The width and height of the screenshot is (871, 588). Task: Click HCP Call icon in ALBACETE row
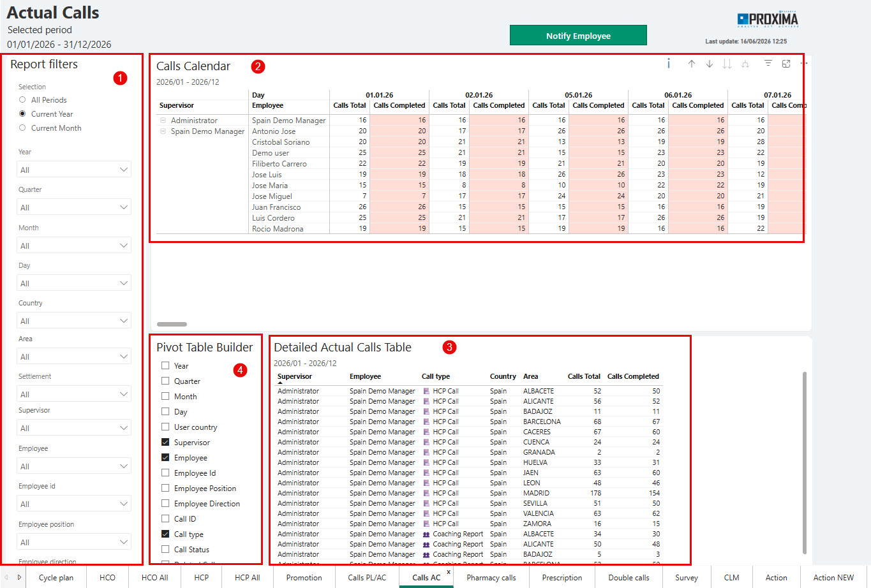click(x=426, y=391)
